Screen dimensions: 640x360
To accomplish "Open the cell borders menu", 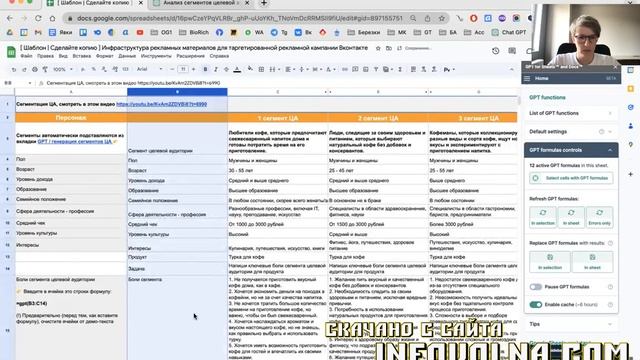I will tap(261, 69).
